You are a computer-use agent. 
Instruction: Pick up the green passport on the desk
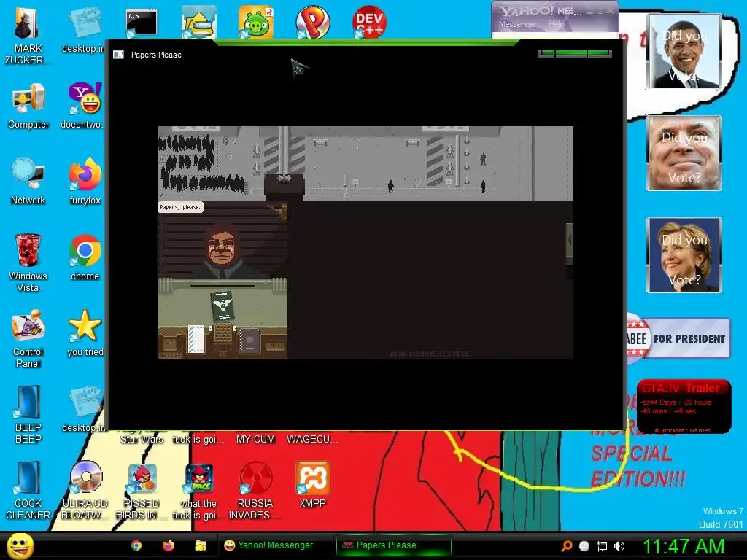(x=222, y=307)
